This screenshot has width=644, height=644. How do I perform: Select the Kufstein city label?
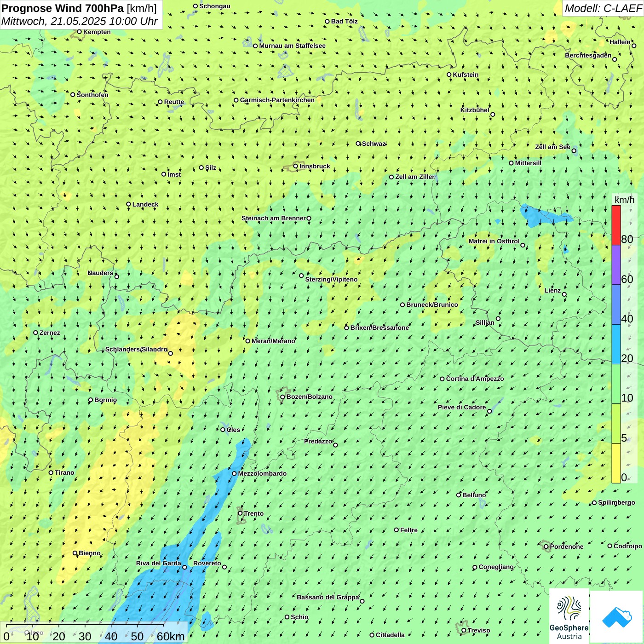point(466,75)
